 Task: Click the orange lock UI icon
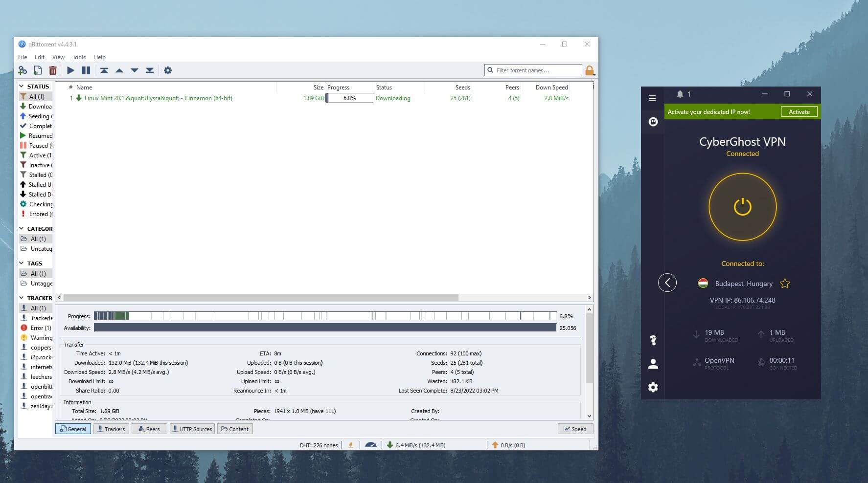click(x=590, y=70)
